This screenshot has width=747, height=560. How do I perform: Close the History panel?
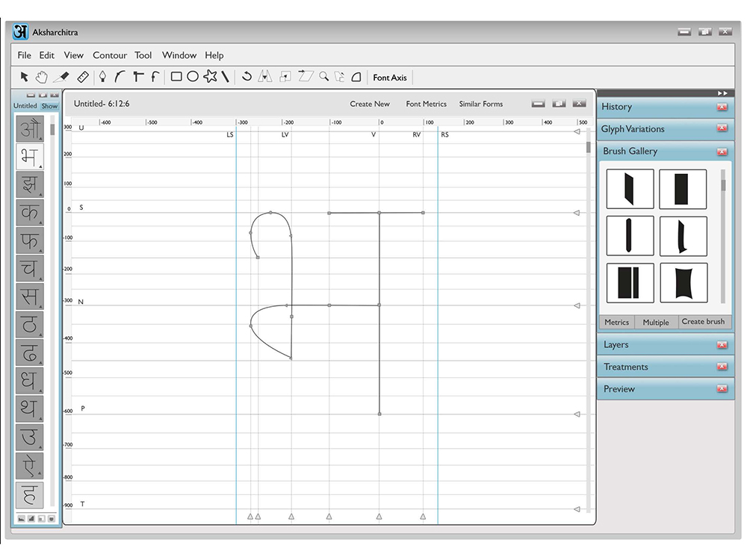(722, 107)
